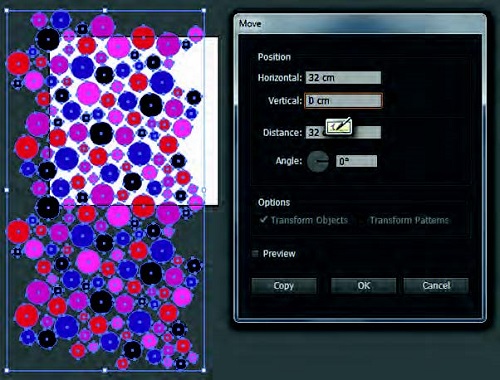Click the top-right selection handle
This screenshot has width=500, height=380.
click(204, 11)
